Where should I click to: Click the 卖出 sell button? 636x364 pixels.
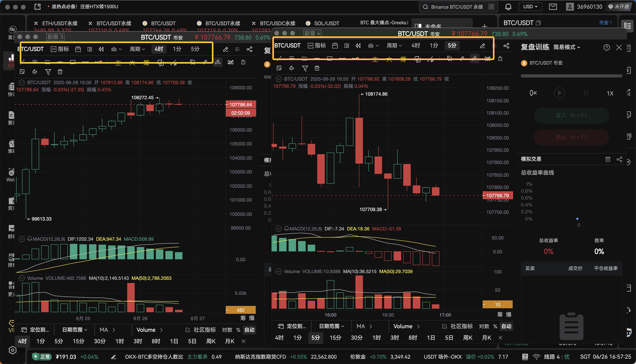pos(571,137)
